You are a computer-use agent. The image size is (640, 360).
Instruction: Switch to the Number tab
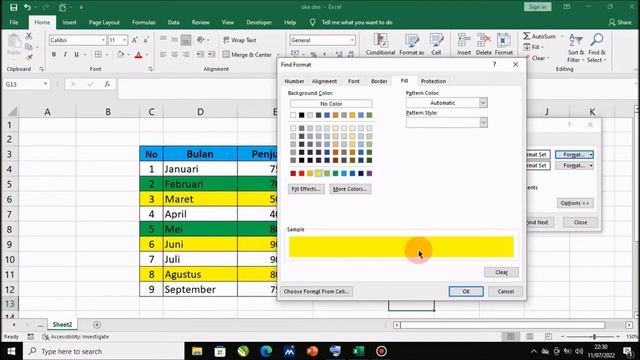tap(294, 81)
